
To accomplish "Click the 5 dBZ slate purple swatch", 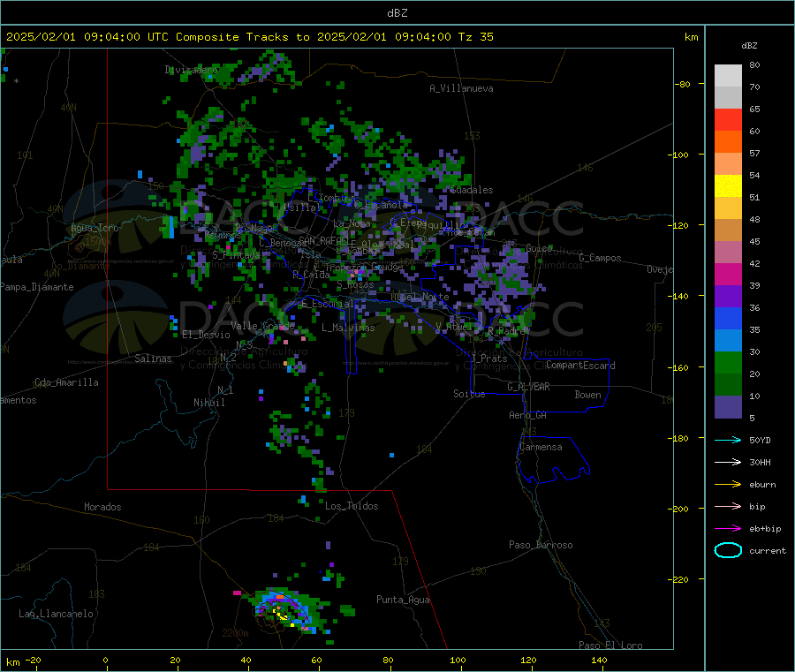I will pos(728,407).
